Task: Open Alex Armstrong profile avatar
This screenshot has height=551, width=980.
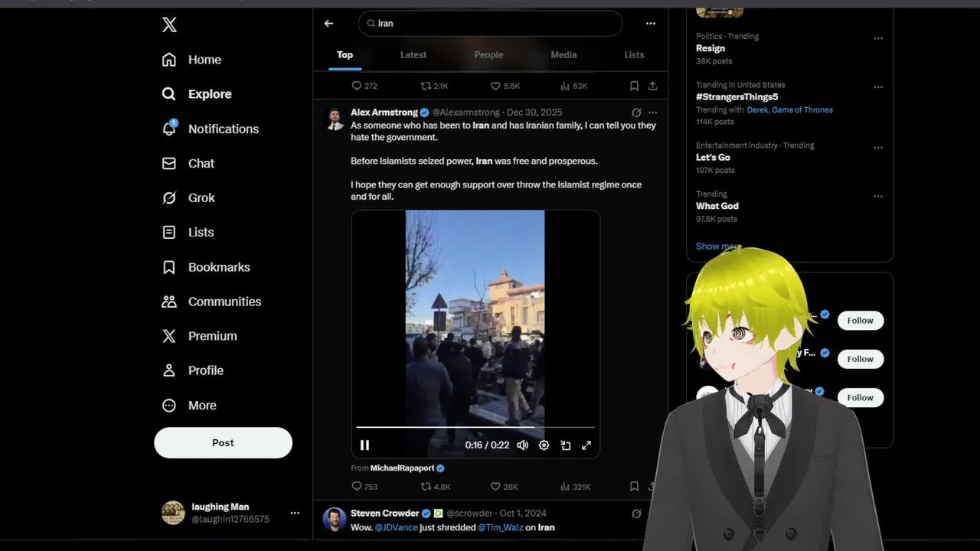Action: pos(335,119)
